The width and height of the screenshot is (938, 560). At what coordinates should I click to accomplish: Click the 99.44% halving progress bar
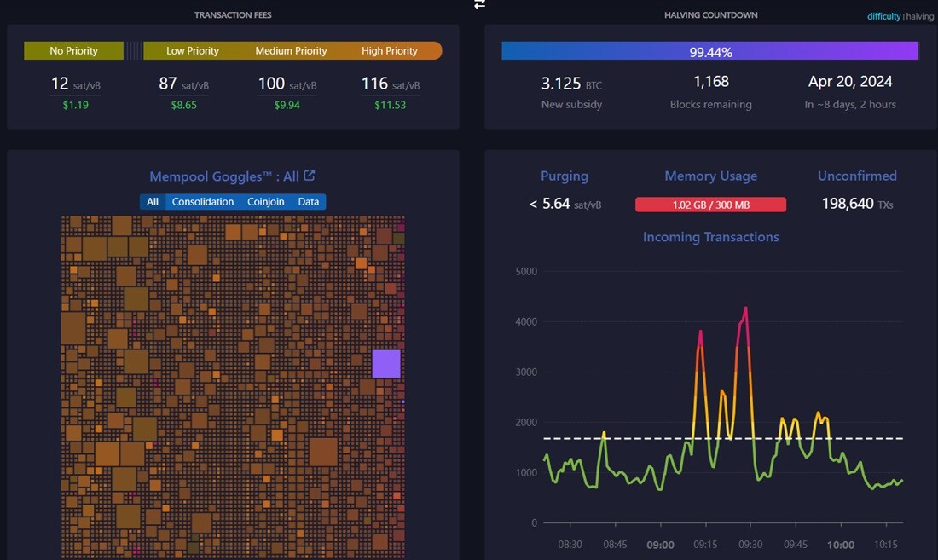click(710, 51)
